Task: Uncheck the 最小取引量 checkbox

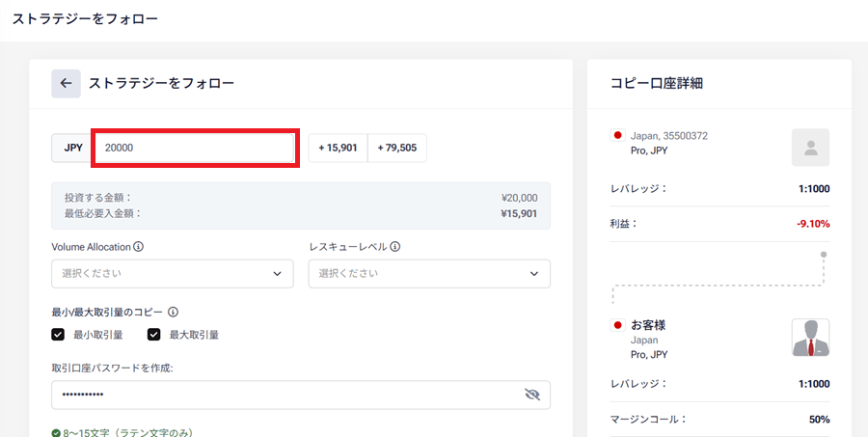Action: pyautogui.click(x=58, y=335)
